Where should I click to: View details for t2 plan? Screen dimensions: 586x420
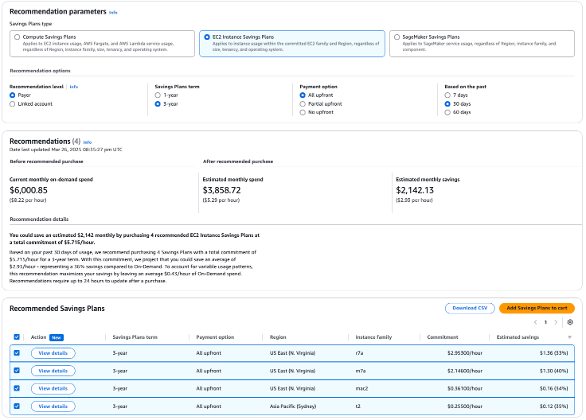(x=53, y=406)
